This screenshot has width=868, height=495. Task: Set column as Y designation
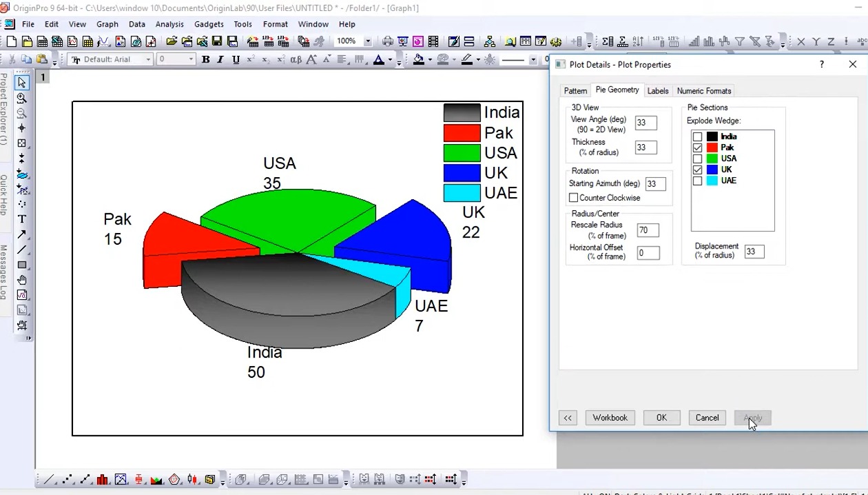(x=816, y=42)
